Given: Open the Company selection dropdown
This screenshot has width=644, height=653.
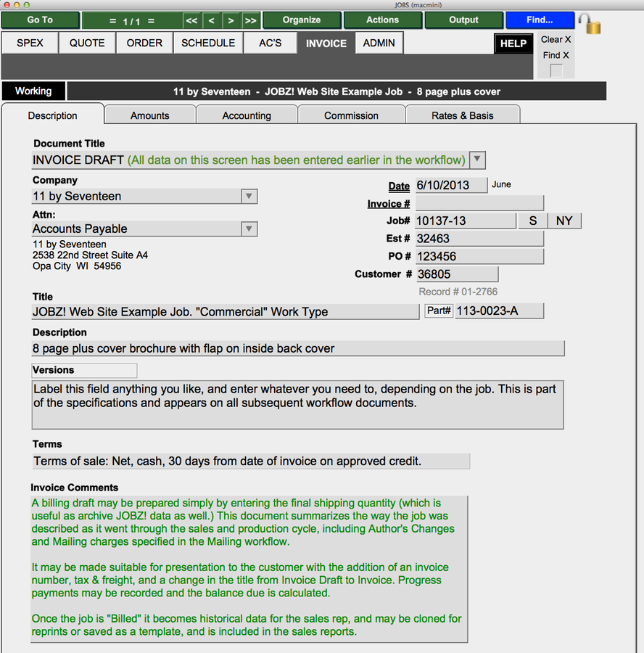Looking at the screenshot, I should [249, 196].
